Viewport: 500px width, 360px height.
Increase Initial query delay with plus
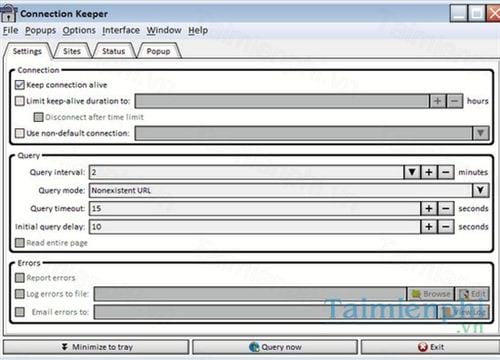point(429,227)
